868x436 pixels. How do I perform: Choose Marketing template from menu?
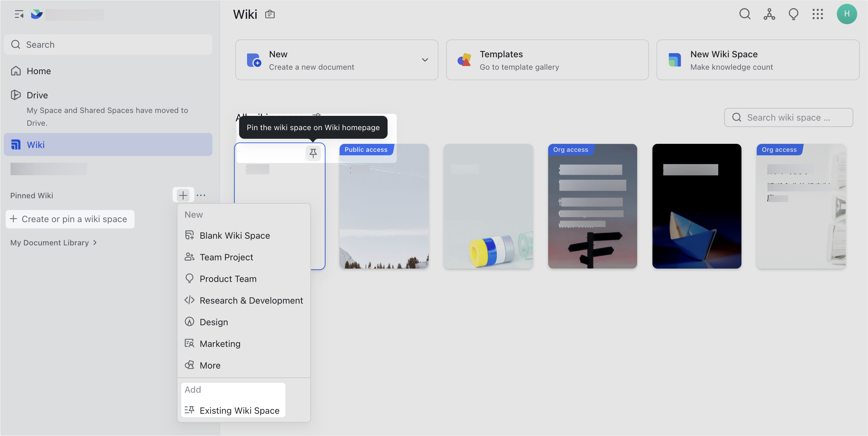pyautogui.click(x=244, y=344)
